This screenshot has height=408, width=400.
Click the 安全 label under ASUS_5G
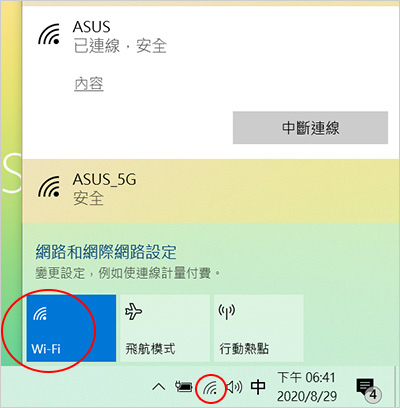(88, 199)
